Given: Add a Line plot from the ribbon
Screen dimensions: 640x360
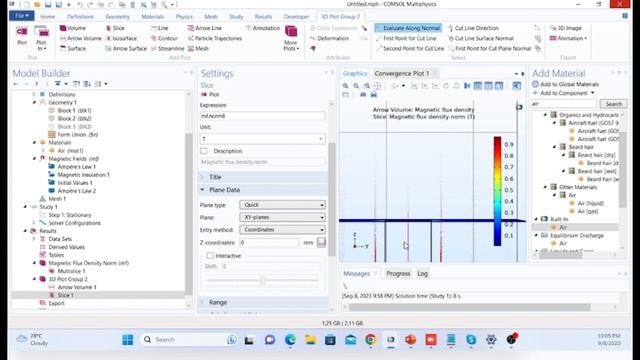Looking at the screenshot, I should [159, 28].
